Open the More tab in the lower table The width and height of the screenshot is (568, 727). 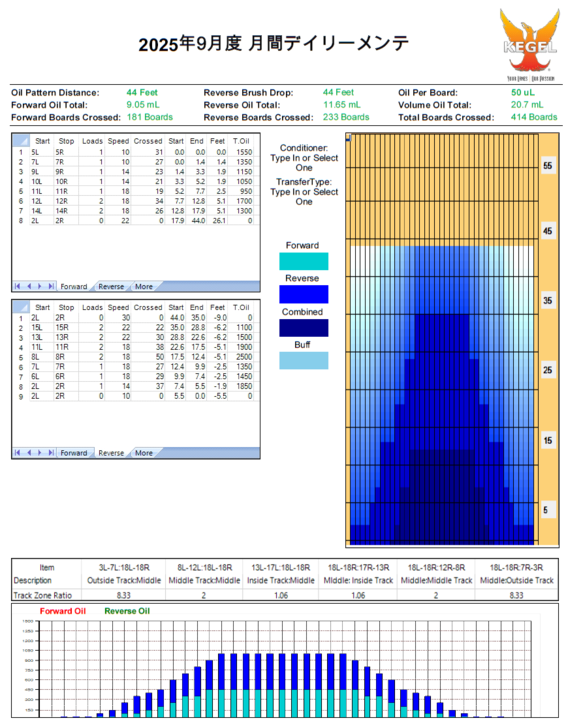point(144,453)
